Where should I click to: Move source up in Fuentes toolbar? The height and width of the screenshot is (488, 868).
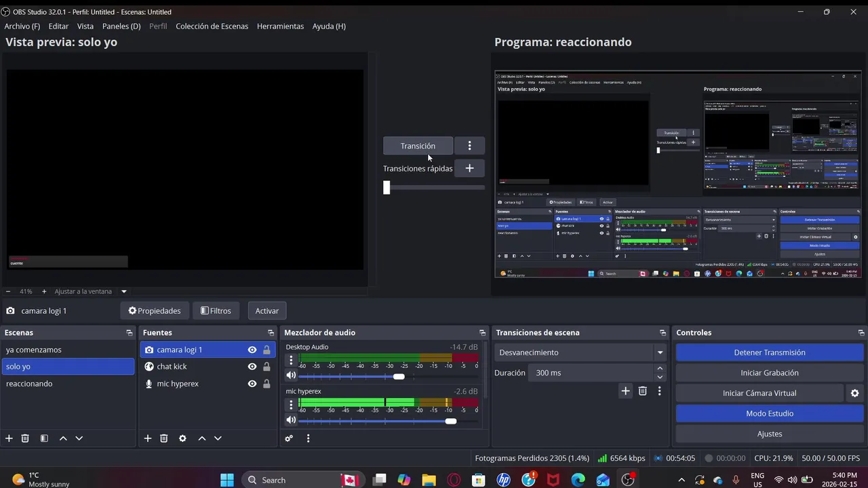click(x=202, y=439)
